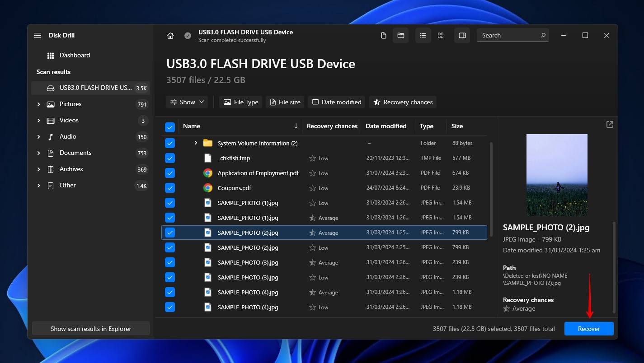Click the SAMPLE_PHOTO (2).jpg preview thumbnail
The width and height of the screenshot is (644, 363).
(557, 175)
